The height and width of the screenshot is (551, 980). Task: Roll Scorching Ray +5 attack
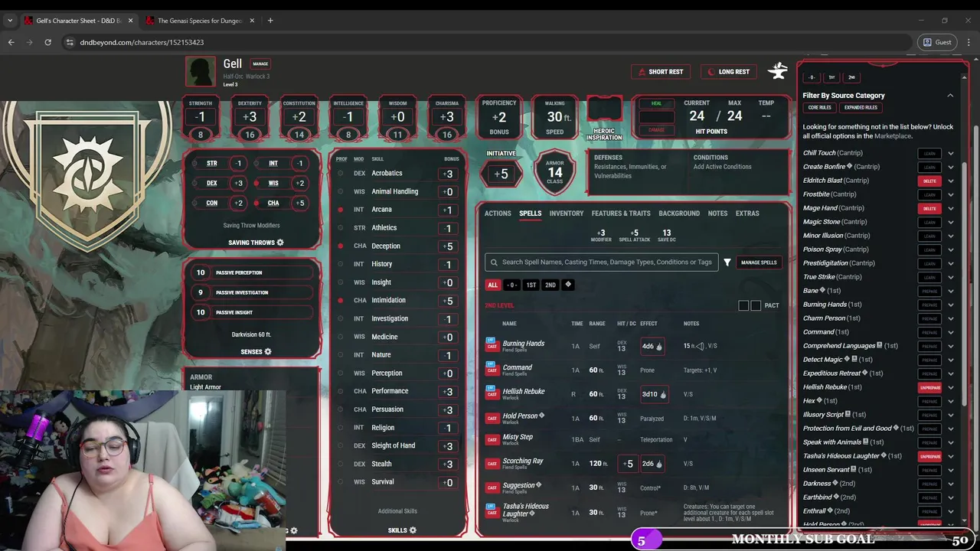628,464
